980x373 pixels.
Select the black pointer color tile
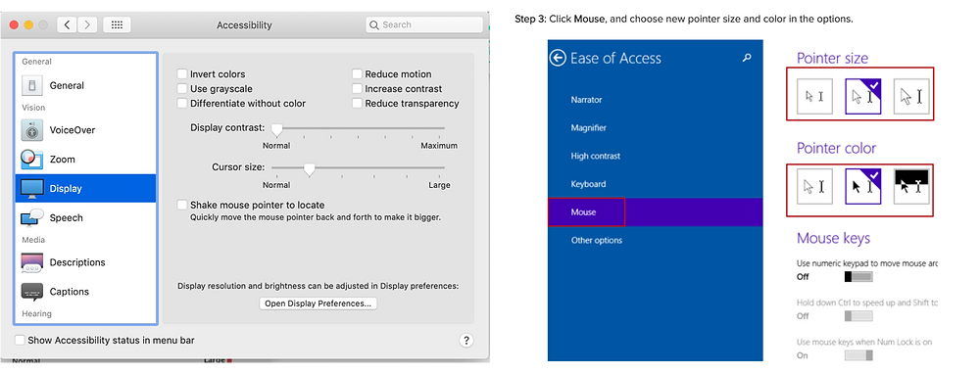click(863, 186)
